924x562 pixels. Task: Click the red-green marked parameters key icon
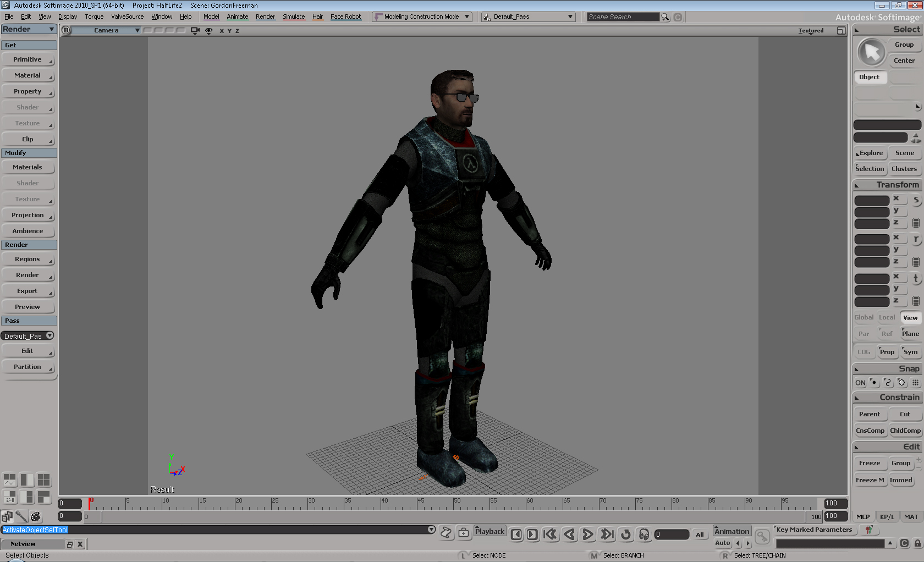point(869,530)
